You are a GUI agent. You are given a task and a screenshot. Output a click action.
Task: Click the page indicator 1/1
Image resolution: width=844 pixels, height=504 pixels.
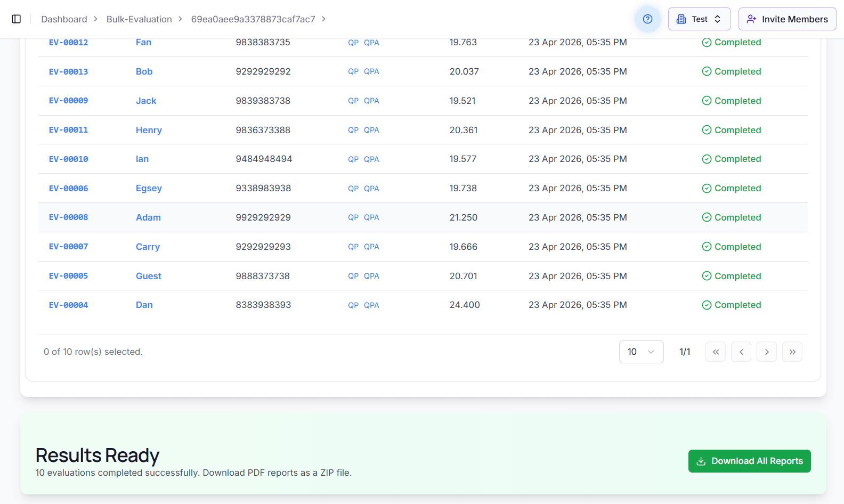coord(685,352)
